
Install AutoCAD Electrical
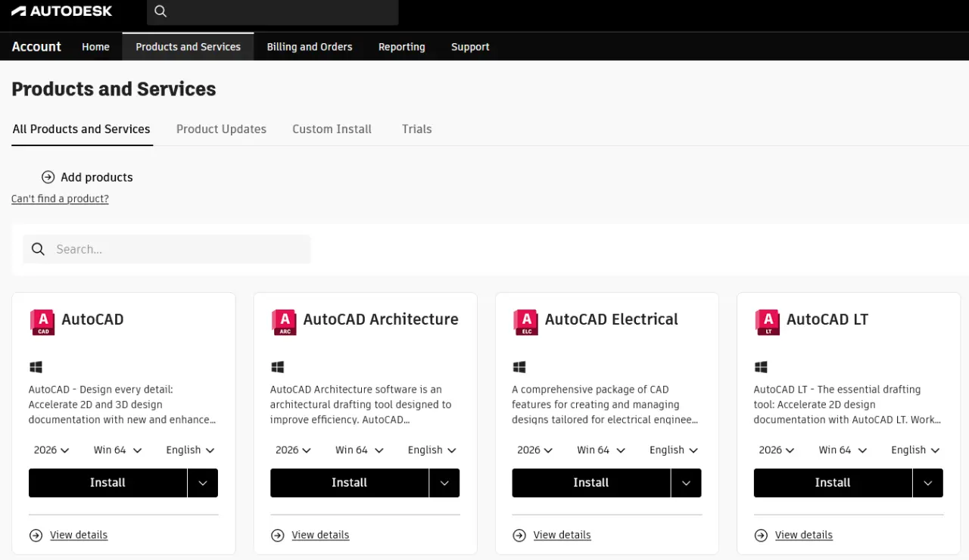point(591,483)
